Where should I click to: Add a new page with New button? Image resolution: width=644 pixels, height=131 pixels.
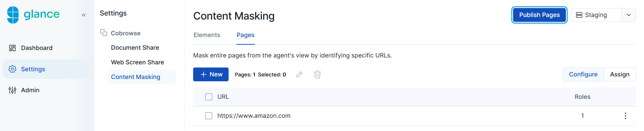pos(211,74)
